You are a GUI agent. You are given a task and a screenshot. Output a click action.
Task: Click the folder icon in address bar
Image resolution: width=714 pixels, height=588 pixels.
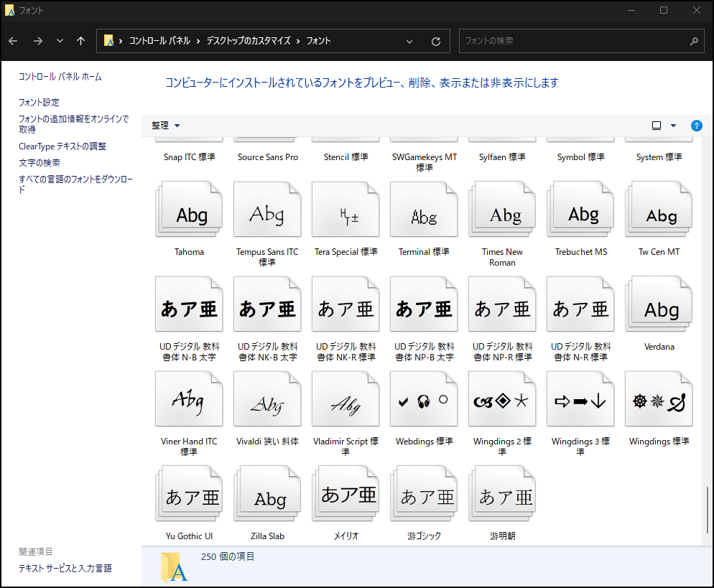click(109, 41)
